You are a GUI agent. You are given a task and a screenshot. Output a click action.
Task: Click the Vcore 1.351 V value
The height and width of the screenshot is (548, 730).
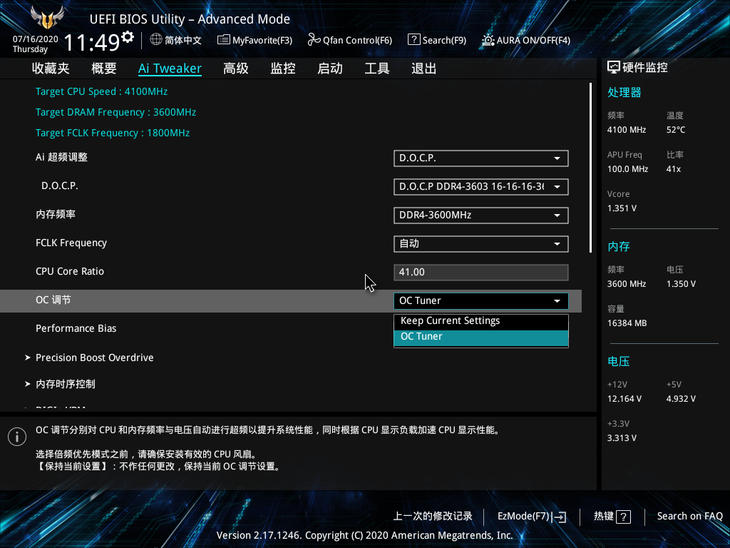(x=622, y=208)
